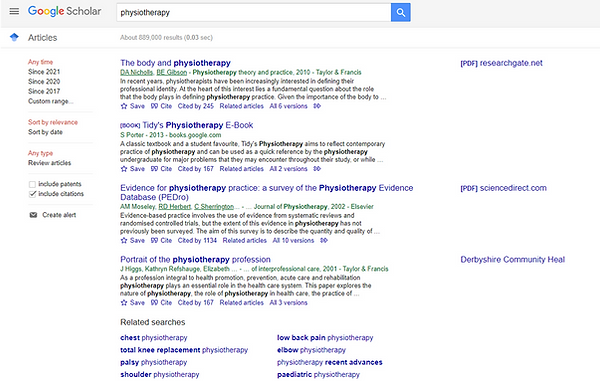
Task: Click the About 889,000 results text
Action: pos(166,37)
